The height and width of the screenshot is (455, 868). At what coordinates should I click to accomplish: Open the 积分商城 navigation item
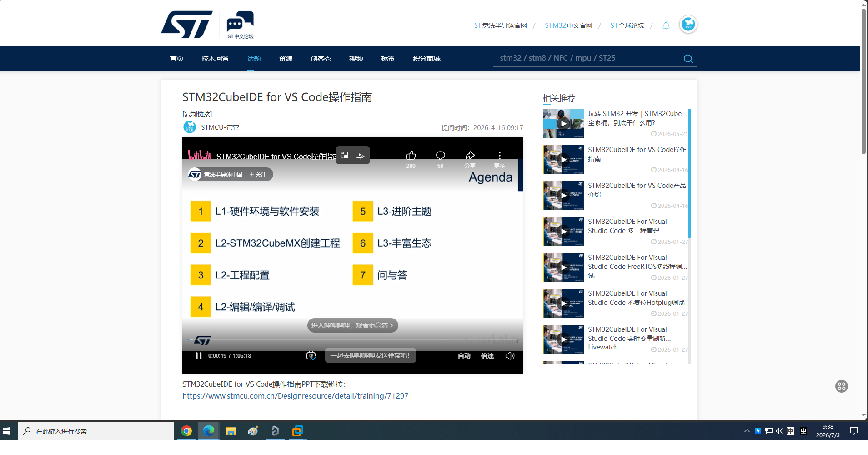coord(426,58)
